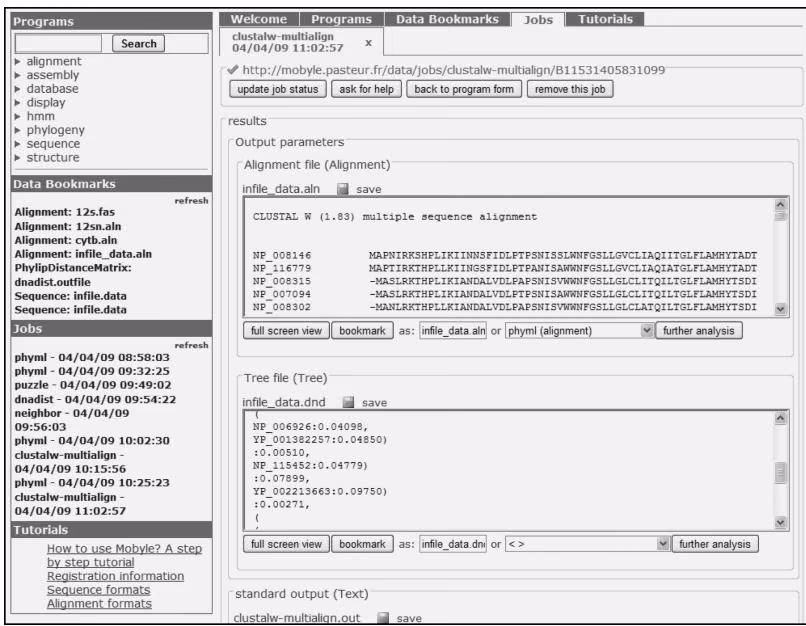Switch to the Programs tab
Screen dimensions: 806x626
point(341,19)
